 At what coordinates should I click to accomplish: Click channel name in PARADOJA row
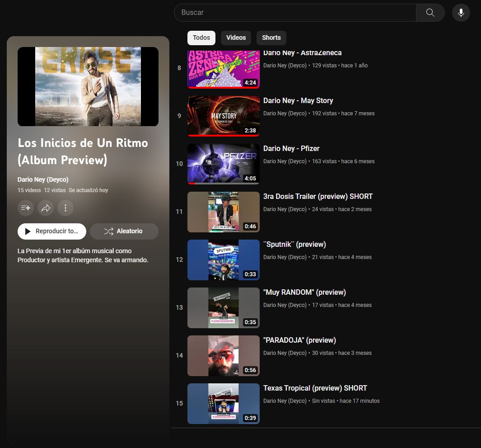pyautogui.click(x=285, y=353)
